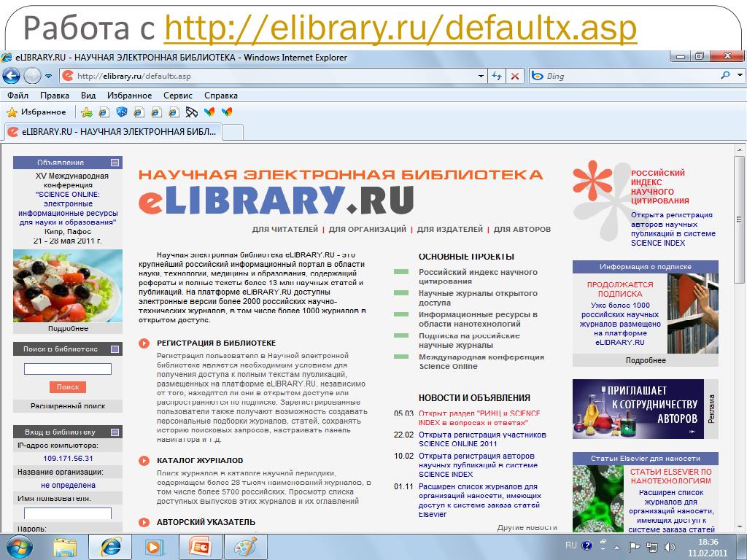
Task: Open the search provider dropdown arrow
Action: click(x=740, y=75)
